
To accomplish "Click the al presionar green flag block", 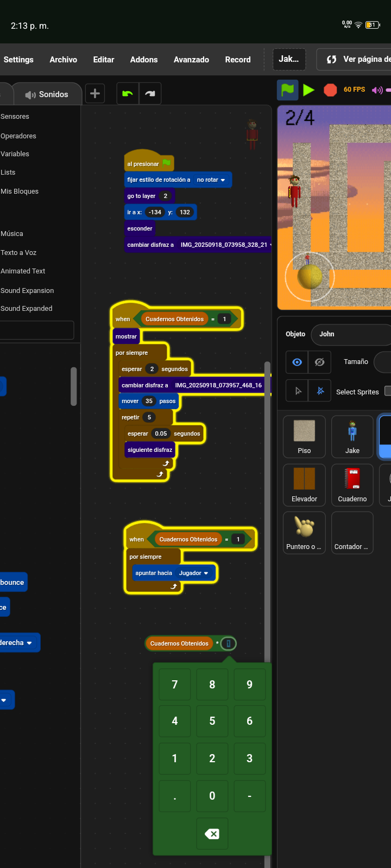I will pos(149,162).
